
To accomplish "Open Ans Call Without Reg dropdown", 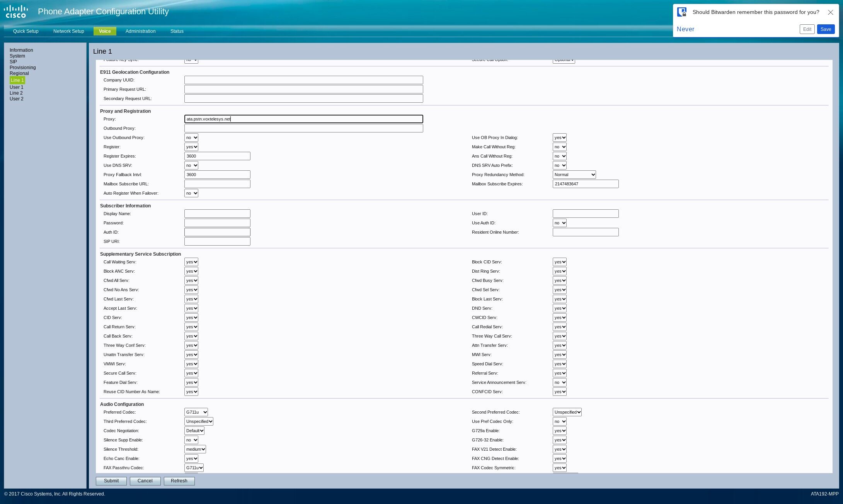I will click(560, 156).
